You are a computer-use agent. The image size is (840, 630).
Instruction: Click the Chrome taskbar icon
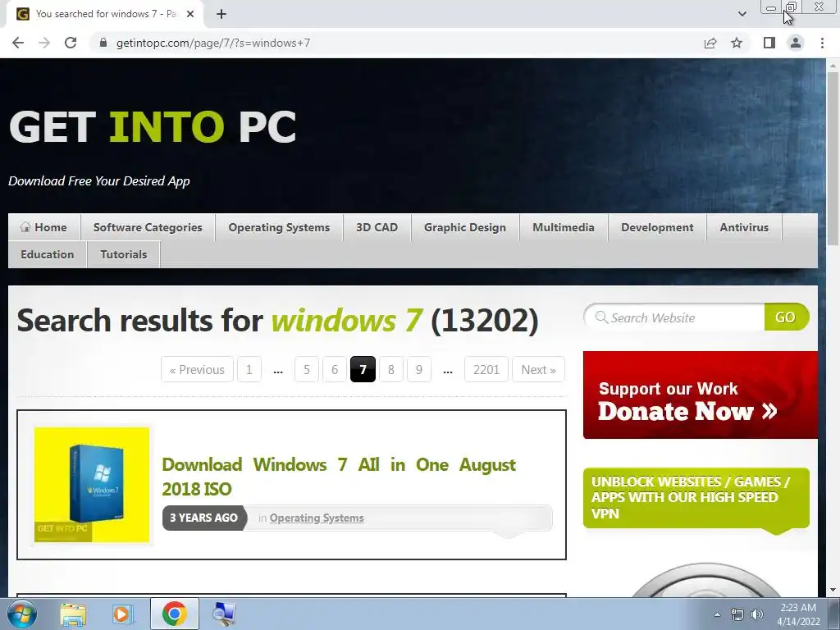tap(174, 614)
